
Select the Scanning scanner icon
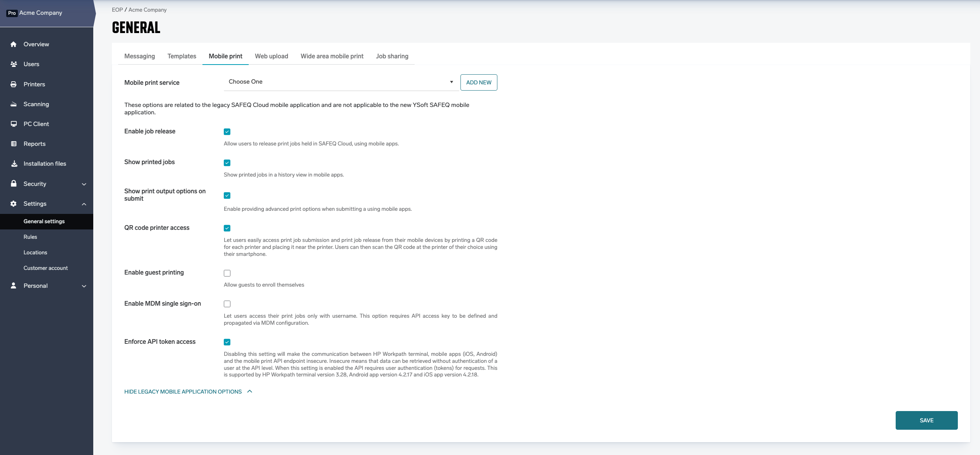tap(14, 104)
